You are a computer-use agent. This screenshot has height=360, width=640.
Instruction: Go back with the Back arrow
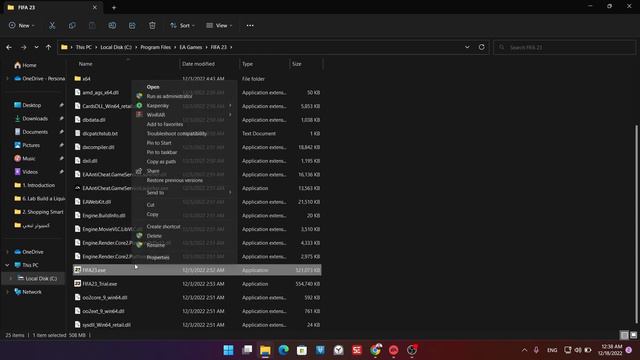pos(9,47)
